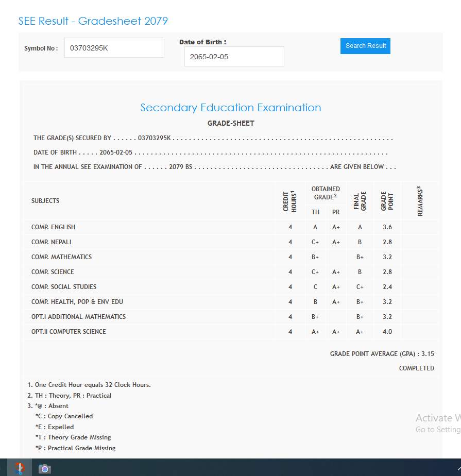Click the SEE Result - Gradesheet 2079 heading
This screenshot has width=461, height=476.
(x=93, y=21)
